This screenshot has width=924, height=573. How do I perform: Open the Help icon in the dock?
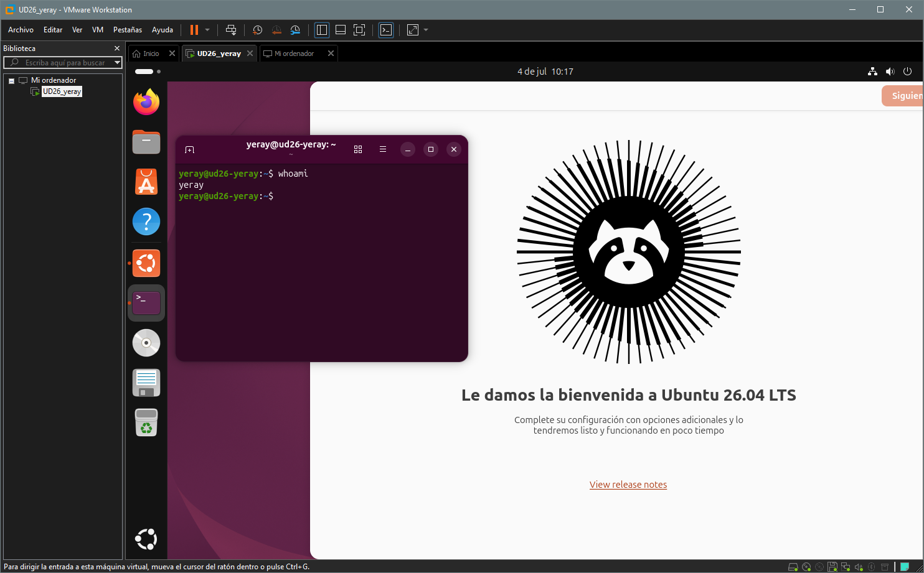tap(146, 221)
